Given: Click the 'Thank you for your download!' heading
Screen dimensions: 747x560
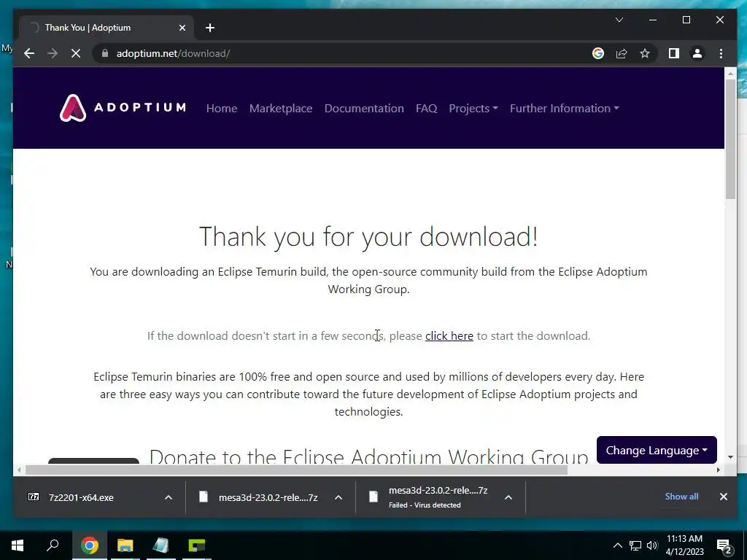Looking at the screenshot, I should pyautogui.click(x=368, y=236).
